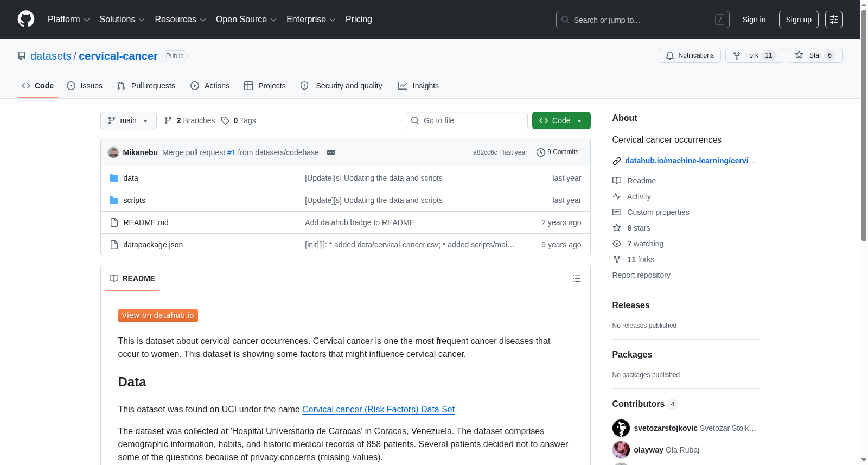Expand the green Code dropdown
Image resolution: width=868 pixels, height=465 pixels.
[561, 120]
